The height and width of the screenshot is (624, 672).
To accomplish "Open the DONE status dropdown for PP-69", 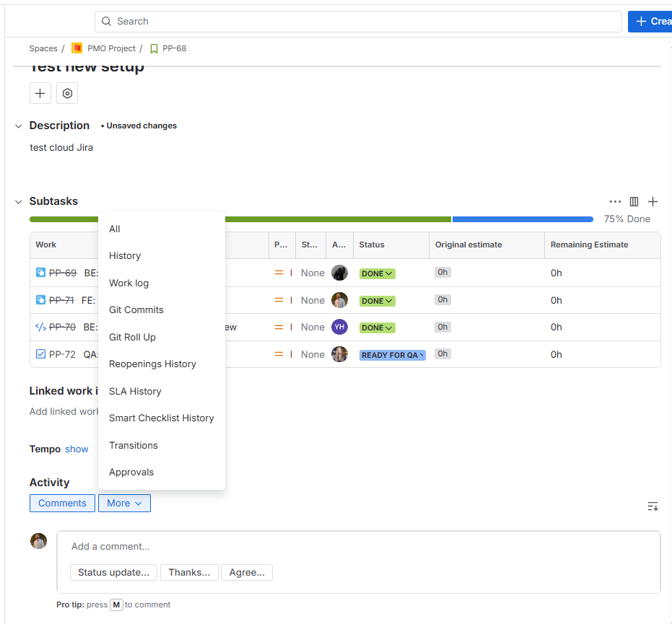I will (377, 273).
